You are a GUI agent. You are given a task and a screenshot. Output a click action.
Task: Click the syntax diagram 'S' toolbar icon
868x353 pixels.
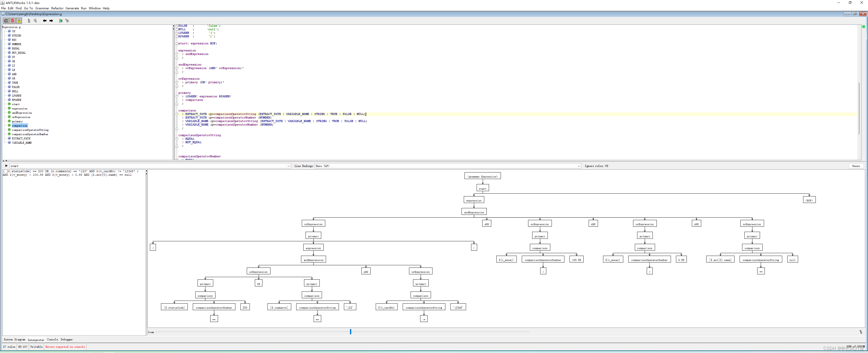coord(12,21)
